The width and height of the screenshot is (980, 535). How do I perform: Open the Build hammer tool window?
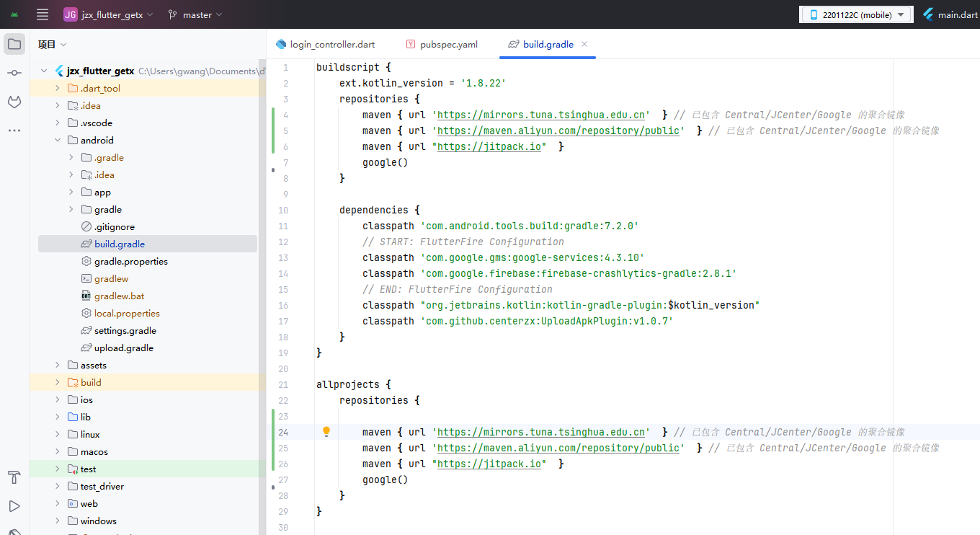(x=14, y=477)
